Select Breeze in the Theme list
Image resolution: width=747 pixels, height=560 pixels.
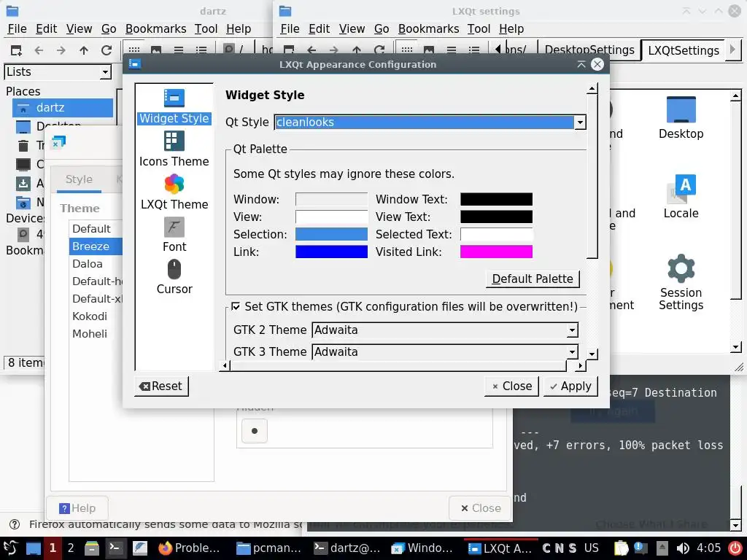click(x=96, y=246)
